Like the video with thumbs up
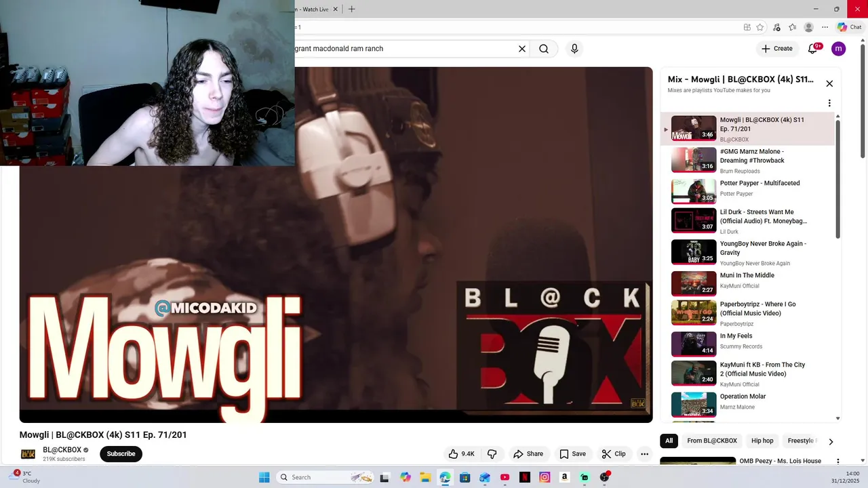The width and height of the screenshot is (868, 488). (x=461, y=454)
